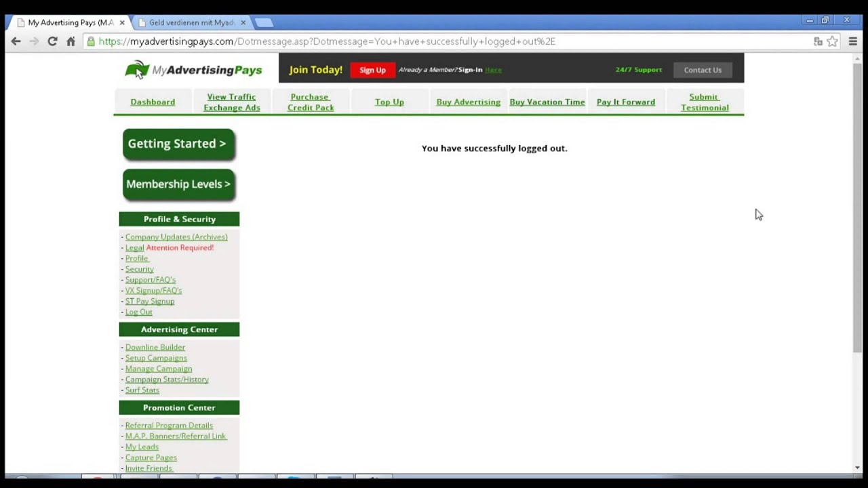This screenshot has height=488, width=868.
Task: Click the browser Back arrow
Action: (16, 41)
